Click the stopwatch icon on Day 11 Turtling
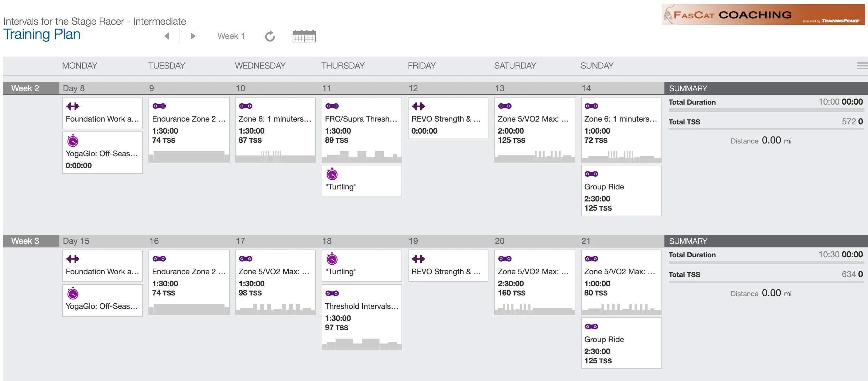 coord(332,174)
